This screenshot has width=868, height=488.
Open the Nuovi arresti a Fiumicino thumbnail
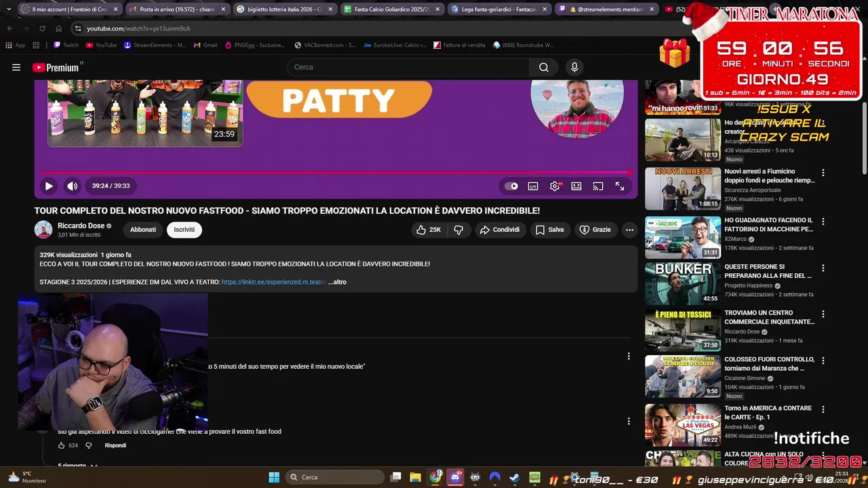click(683, 188)
